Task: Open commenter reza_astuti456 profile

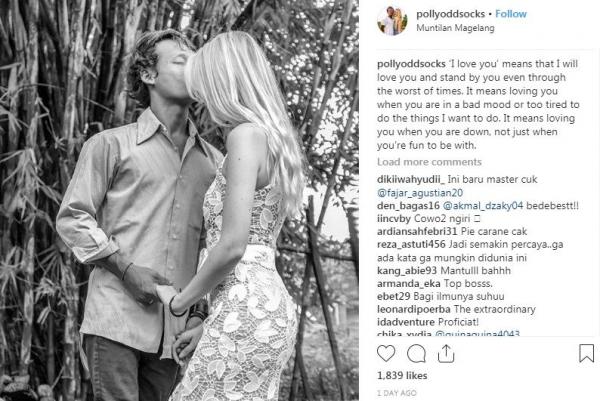Action: 411,245
